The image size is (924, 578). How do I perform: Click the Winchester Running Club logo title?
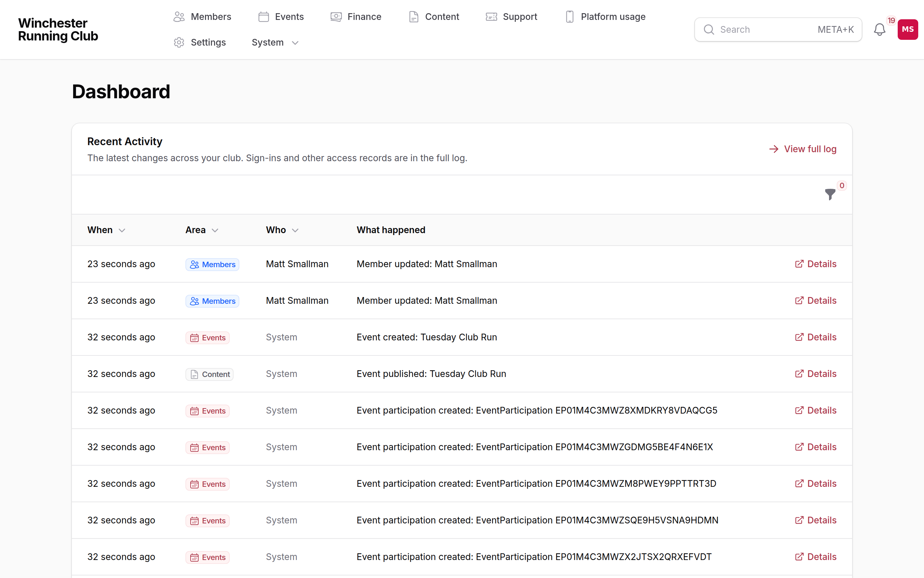58,30
